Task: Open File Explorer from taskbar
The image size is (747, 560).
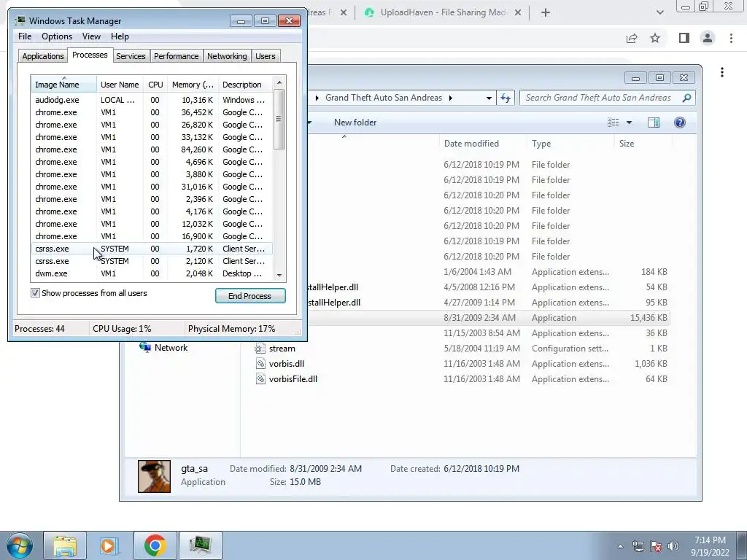Action: click(65, 545)
